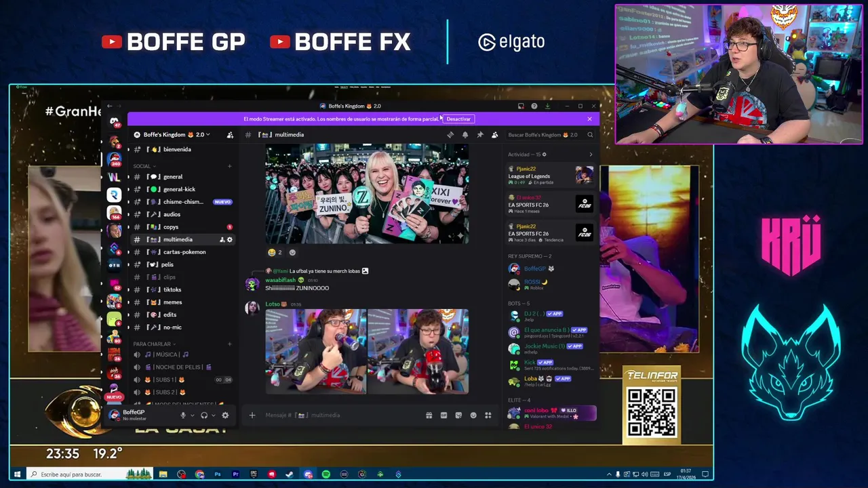The image size is (868, 488).
Task: Open the wasabiflash username in chat
Action: (x=280, y=281)
